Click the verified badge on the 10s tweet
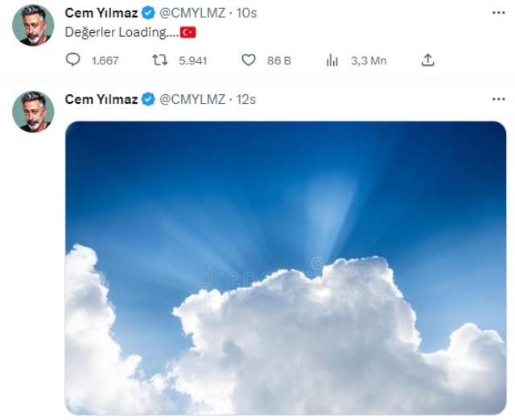Screen dimensions: 515x420 [x=148, y=14]
